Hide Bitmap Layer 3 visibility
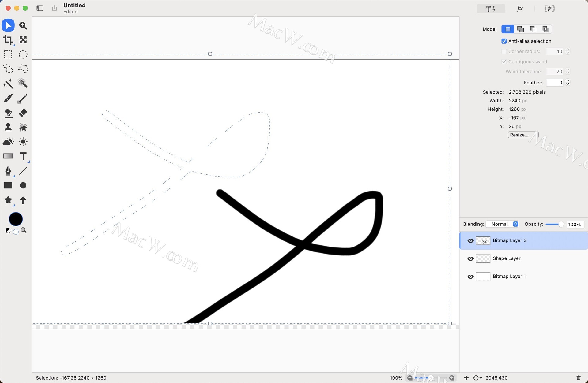 click(470, 241)
